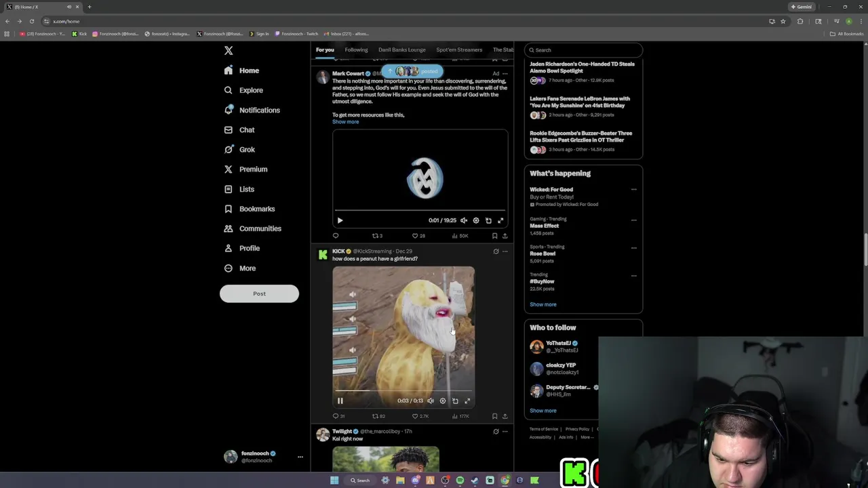Open Grok in the sidebar
The height and width of the screenshot is (488, 868).
coord(239,149)
